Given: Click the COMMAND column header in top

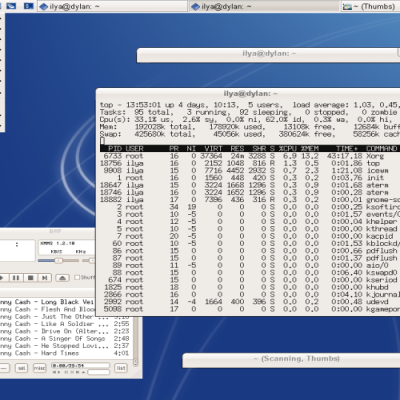Looking at the screenshot, I should point(382,148).
